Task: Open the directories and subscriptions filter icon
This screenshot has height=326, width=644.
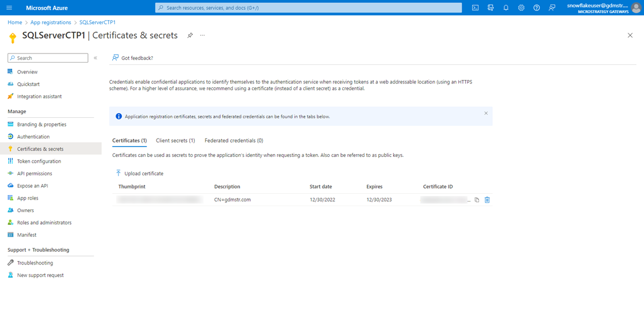Action: (x=490, y=7)
